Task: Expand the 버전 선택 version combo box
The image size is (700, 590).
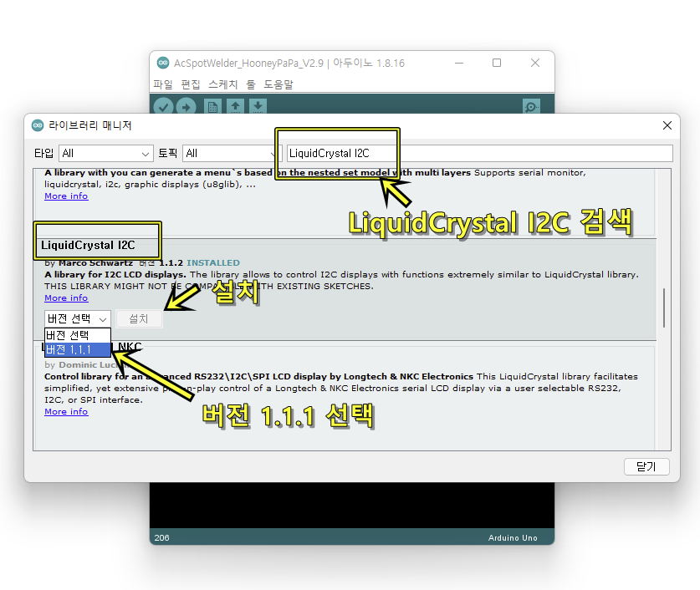Action: point(78,319)
